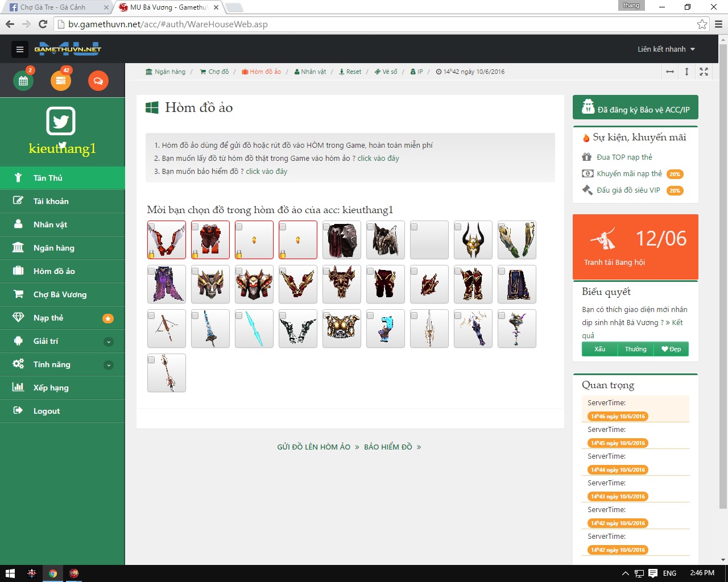728x582 pixels.
Task: Click the Vé số breadcrumb link
Action: coord(386,72)
